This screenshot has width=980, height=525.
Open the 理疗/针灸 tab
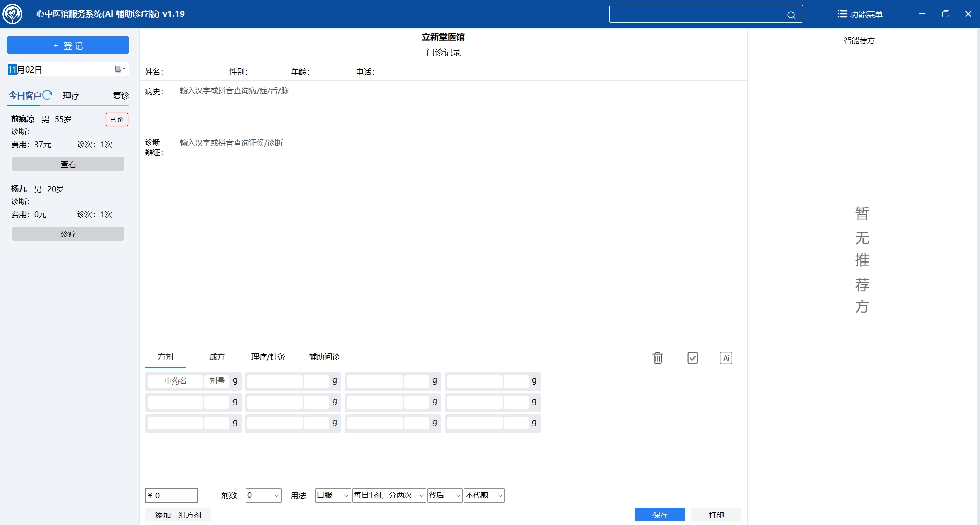(267, 357)
